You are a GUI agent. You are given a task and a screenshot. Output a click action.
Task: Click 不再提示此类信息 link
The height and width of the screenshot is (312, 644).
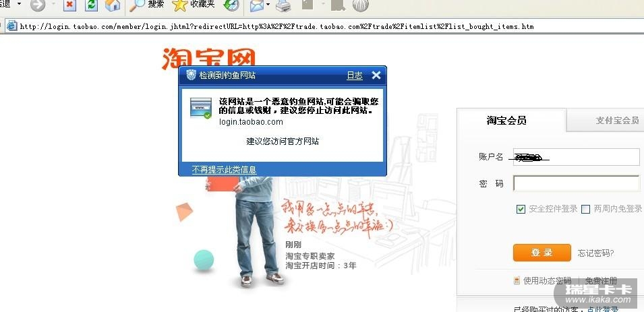click(225, 170)
